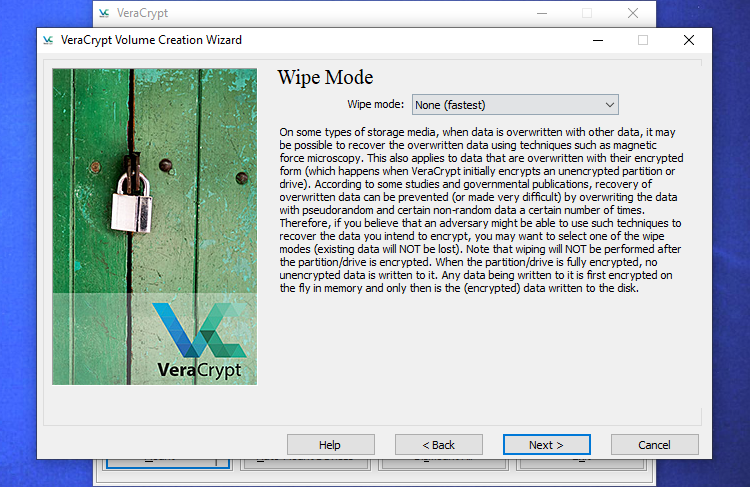Open Help for the wizard
Screen dimensions: 750x487
tap(329, 445)
